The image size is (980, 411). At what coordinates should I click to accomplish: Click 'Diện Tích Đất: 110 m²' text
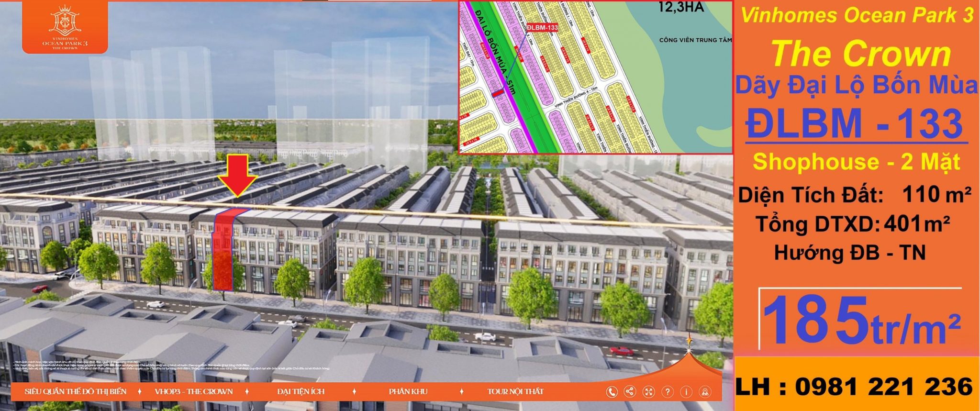pyautogui.click(x=855, y=194)
